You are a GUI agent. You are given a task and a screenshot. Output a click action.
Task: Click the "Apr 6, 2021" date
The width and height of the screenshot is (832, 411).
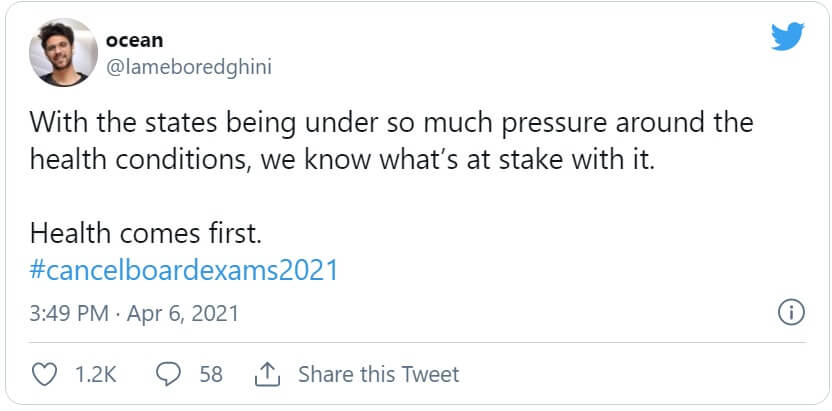(183, 313)
